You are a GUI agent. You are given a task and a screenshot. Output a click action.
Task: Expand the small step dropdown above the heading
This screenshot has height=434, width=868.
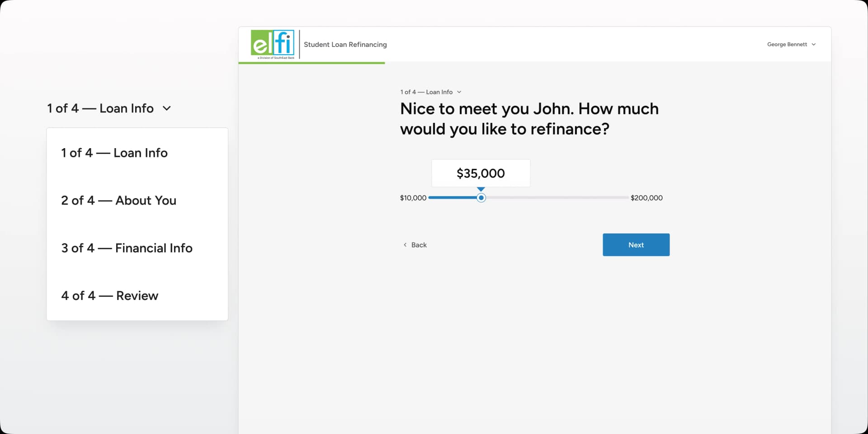426,92
